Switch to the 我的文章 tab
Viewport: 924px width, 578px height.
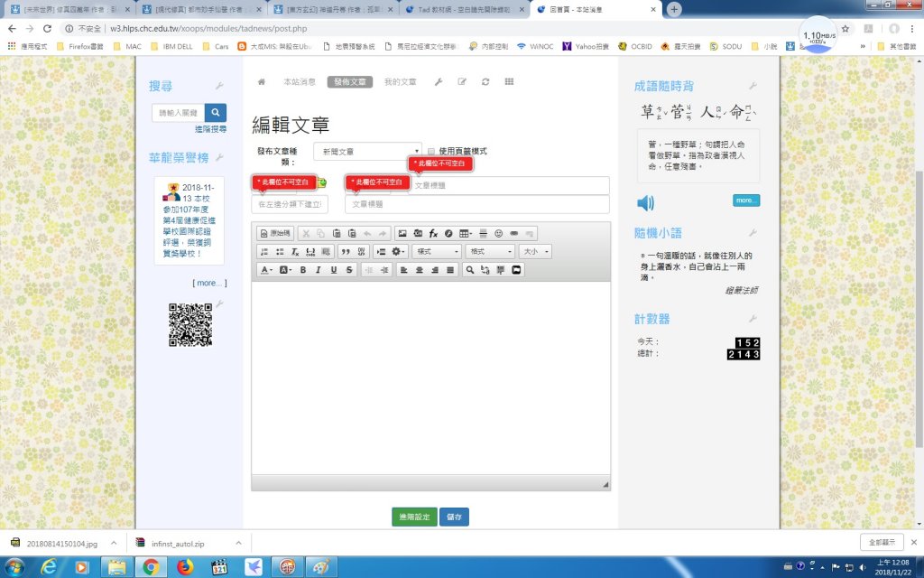click(x=400, y=81)
